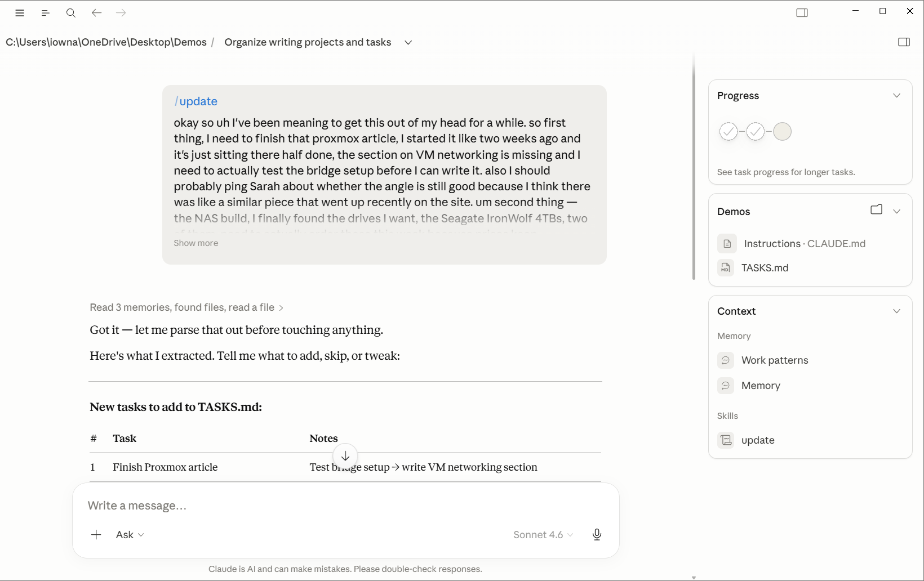Image resolution: width=924 pixels, height=581 pixels.
Task: Click the update skill icon
Action: point(726,440)
